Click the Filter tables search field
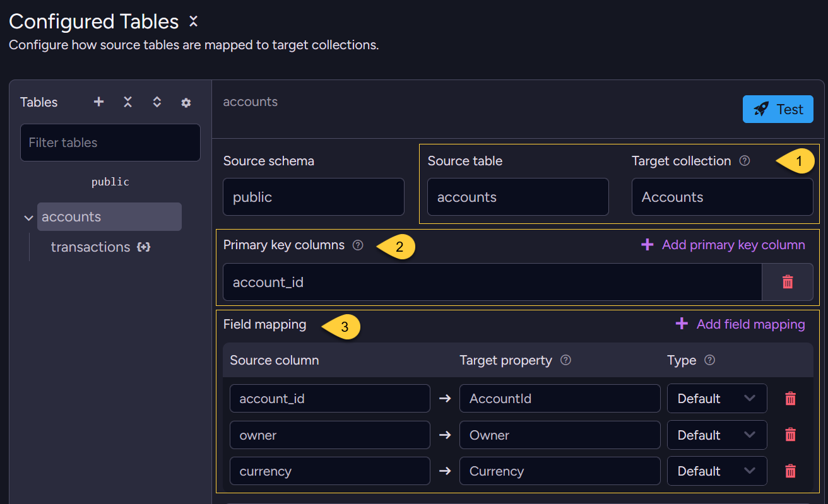The image size is (828, 504). (x=110, y=143)
